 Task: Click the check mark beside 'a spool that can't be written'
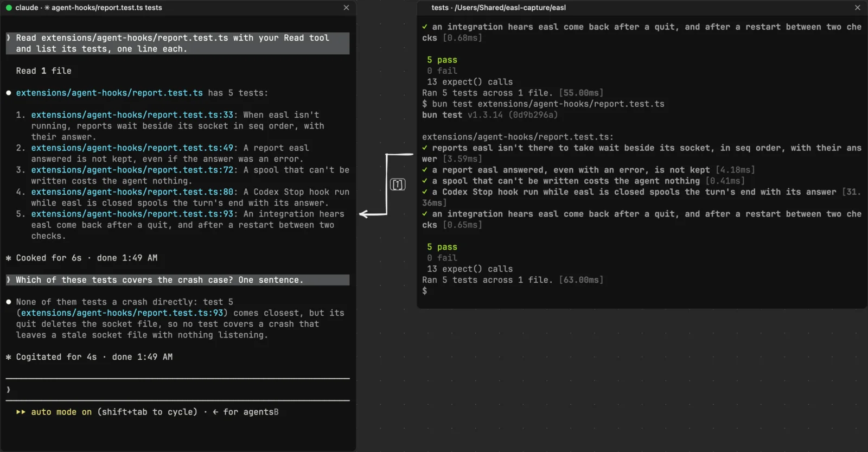pos(425,181)
